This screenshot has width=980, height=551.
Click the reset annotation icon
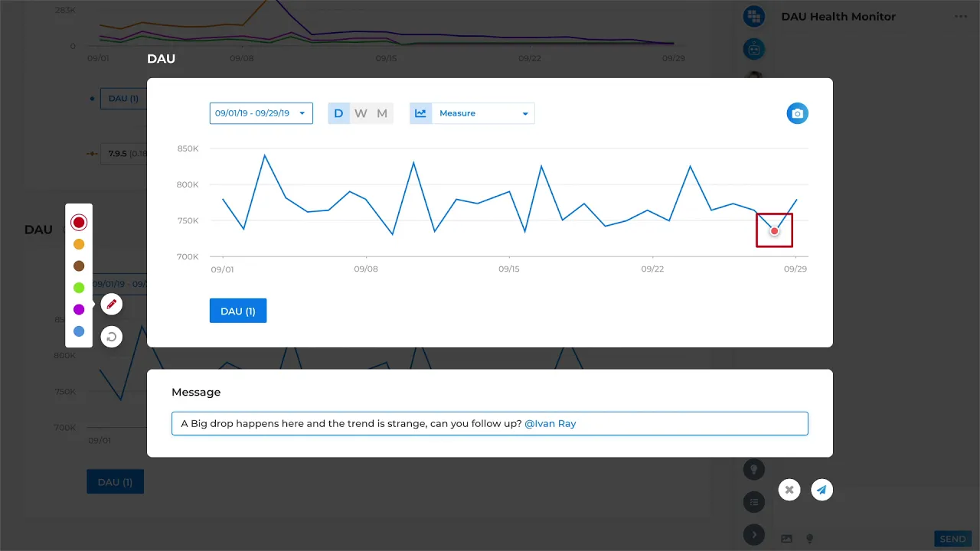point(112,337)
